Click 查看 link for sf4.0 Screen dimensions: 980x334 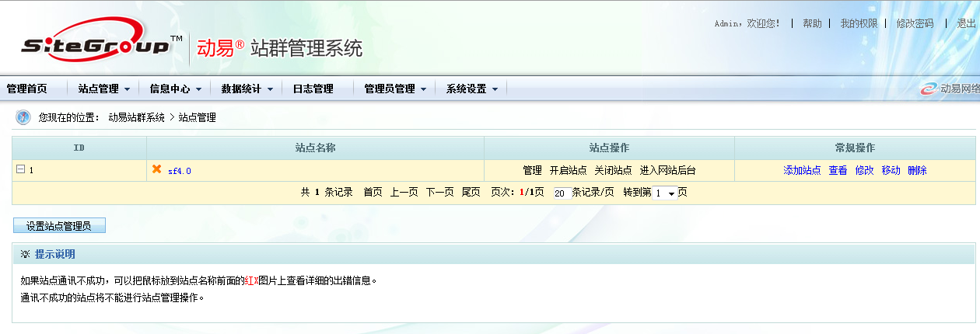(838, 170)
